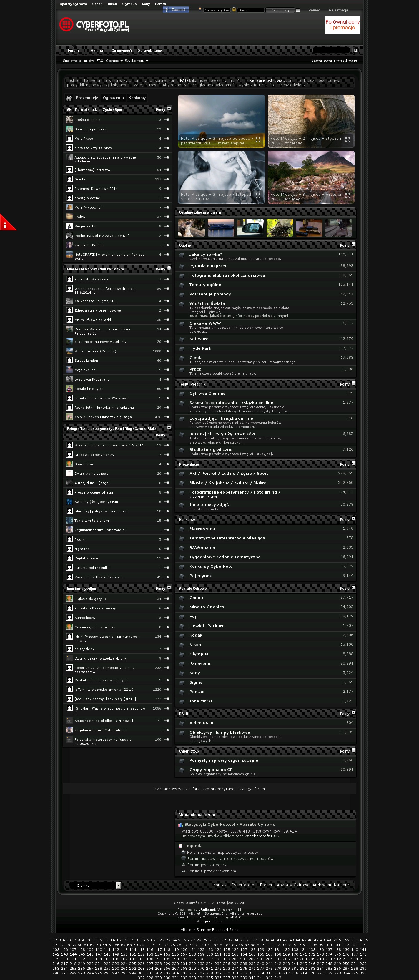Open the home icon above Prezentacje
419x980 pixels.
point(69,98)
